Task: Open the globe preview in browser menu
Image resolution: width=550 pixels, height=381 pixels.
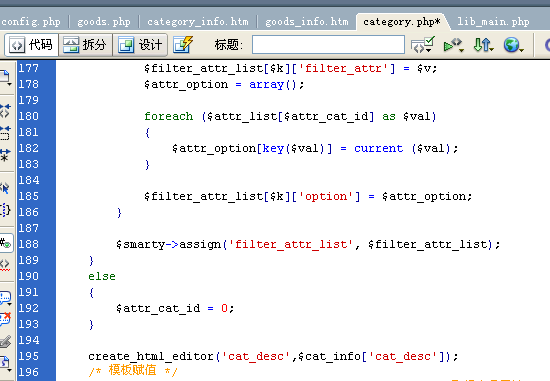Action: click(514, 45)
